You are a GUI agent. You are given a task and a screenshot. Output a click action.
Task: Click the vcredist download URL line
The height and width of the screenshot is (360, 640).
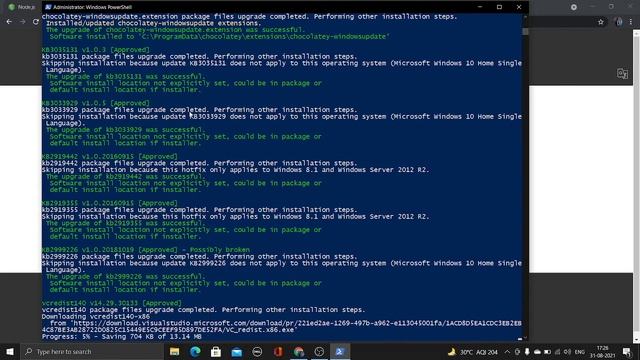point(282,326)
